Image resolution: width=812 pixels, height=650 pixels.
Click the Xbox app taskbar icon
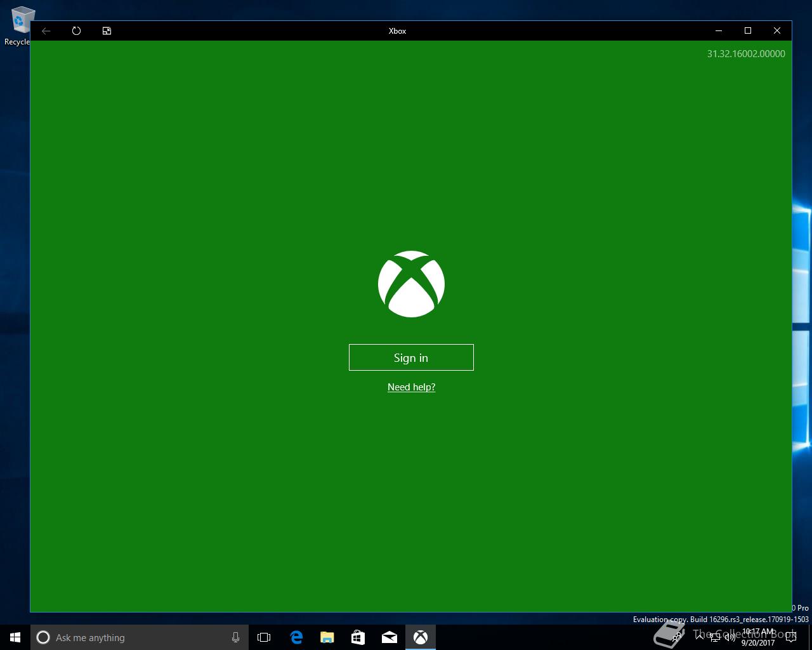421,637
